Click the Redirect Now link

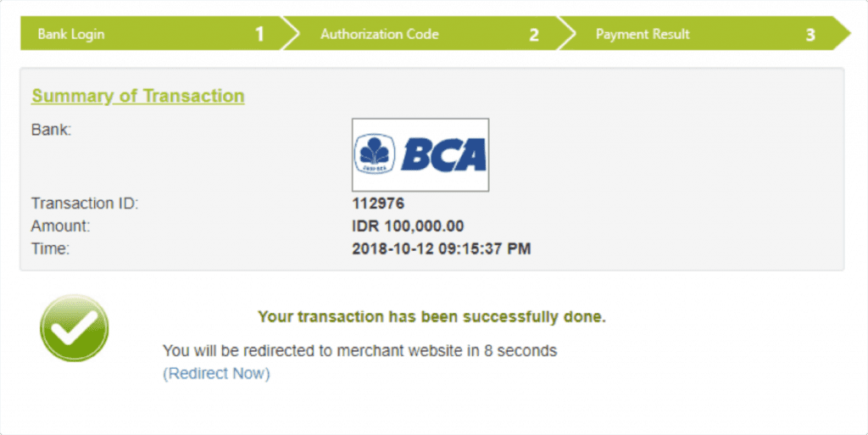[216, 374]
